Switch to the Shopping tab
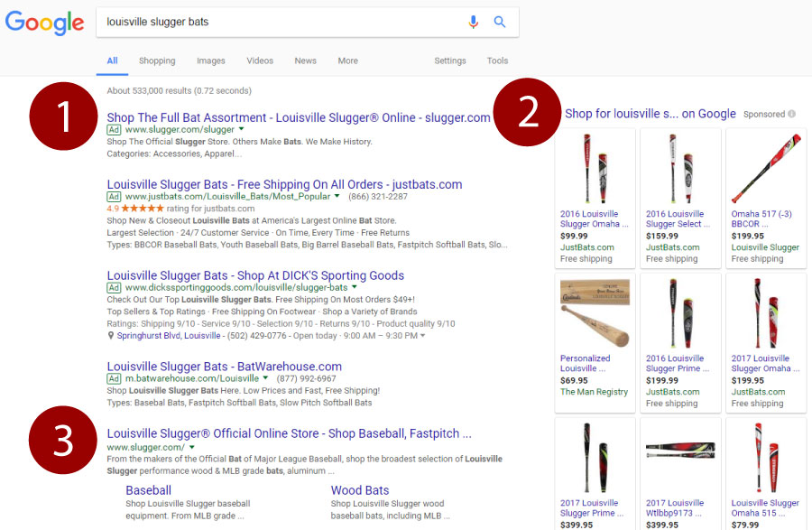The width and height of the screenshot is (812, 530). pyautogui.click(x=156, y=60)
